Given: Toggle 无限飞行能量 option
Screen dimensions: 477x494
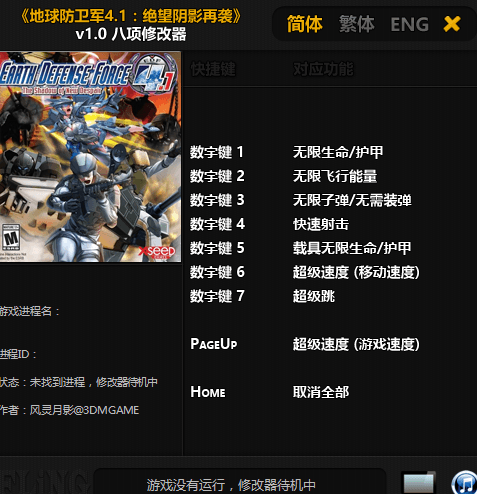Looking at the screenshot, I should pyautogui.click(x=335, y=176).
